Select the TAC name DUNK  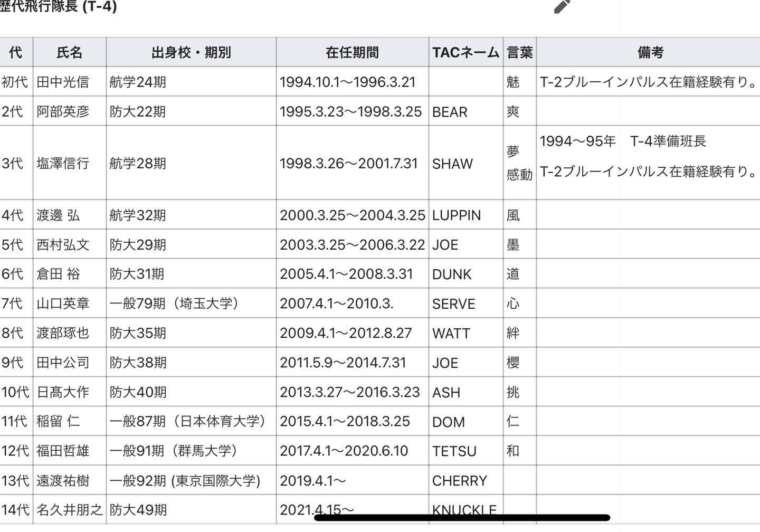tap(452, 274)
